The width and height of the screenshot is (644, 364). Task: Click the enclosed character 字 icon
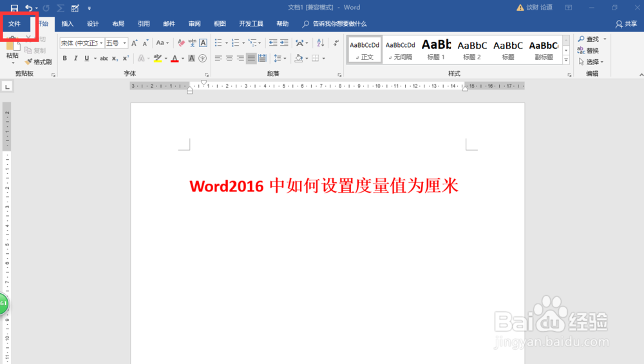click(202, 59)
